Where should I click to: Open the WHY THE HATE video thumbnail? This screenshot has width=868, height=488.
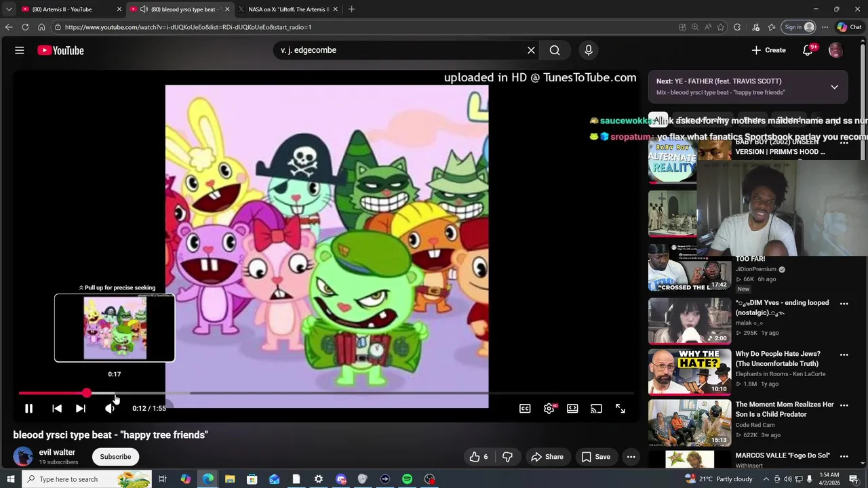[690, 371]
